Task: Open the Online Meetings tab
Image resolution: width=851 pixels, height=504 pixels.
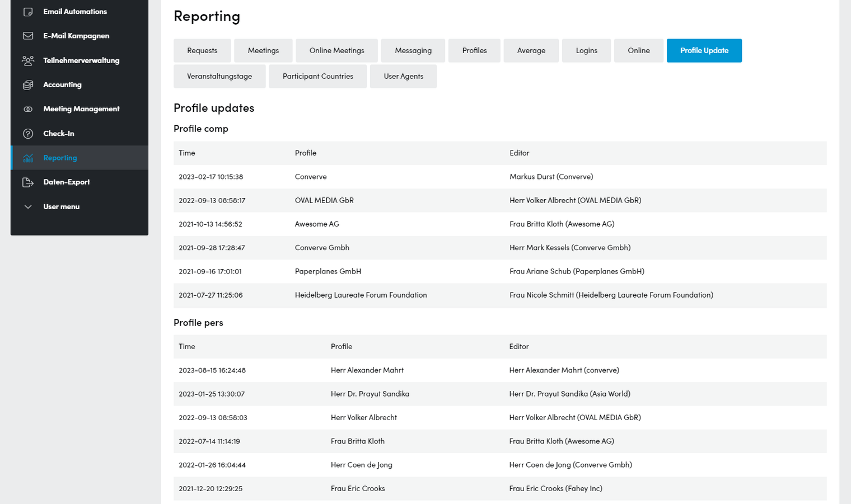Action: 336,50
